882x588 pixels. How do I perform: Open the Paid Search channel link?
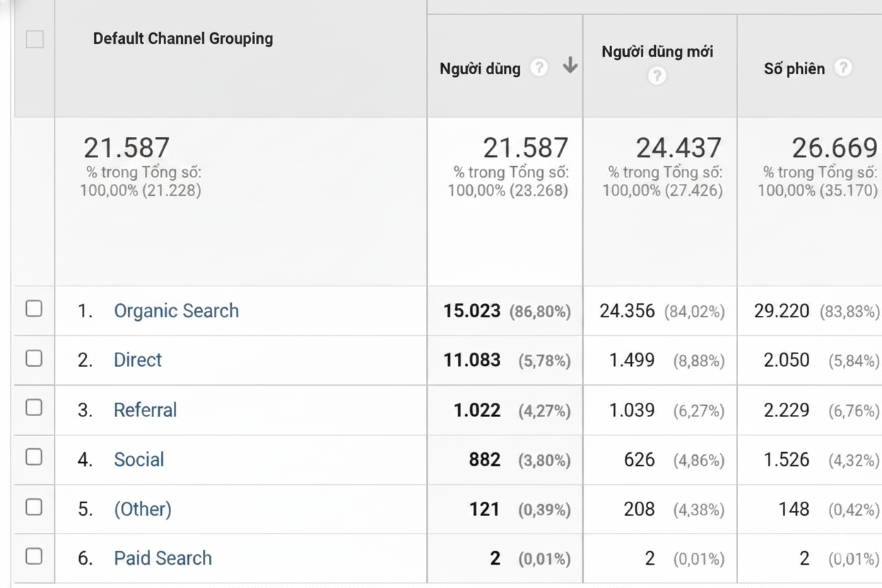(163, 558)
